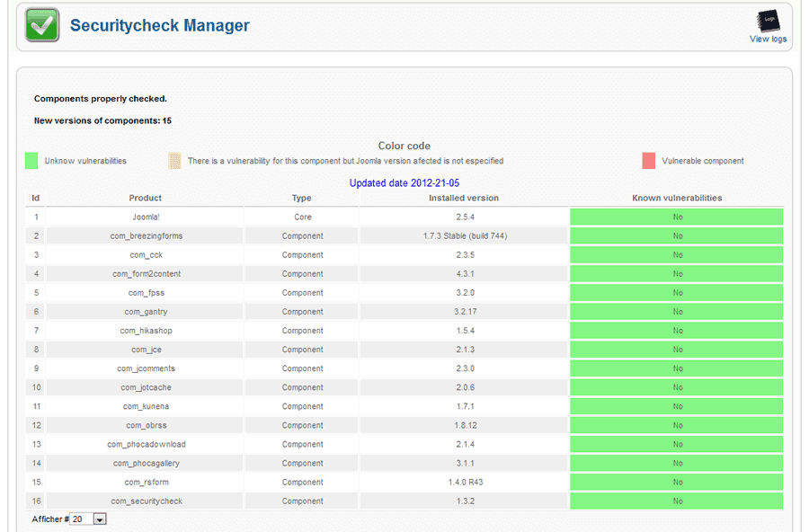Select the com_obrss product cell
Screen dimensions: 809x532
click(x=146, y=426)
